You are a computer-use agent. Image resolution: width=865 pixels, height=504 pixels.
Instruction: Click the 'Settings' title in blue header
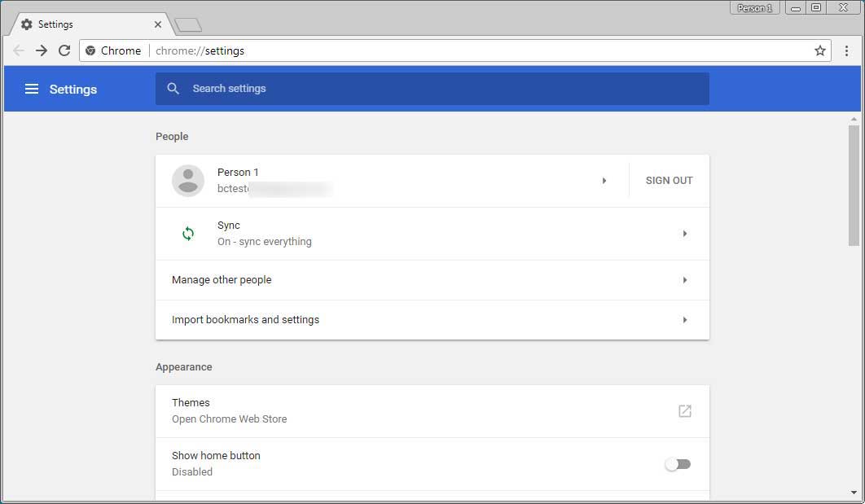click(x=72, y=90)
